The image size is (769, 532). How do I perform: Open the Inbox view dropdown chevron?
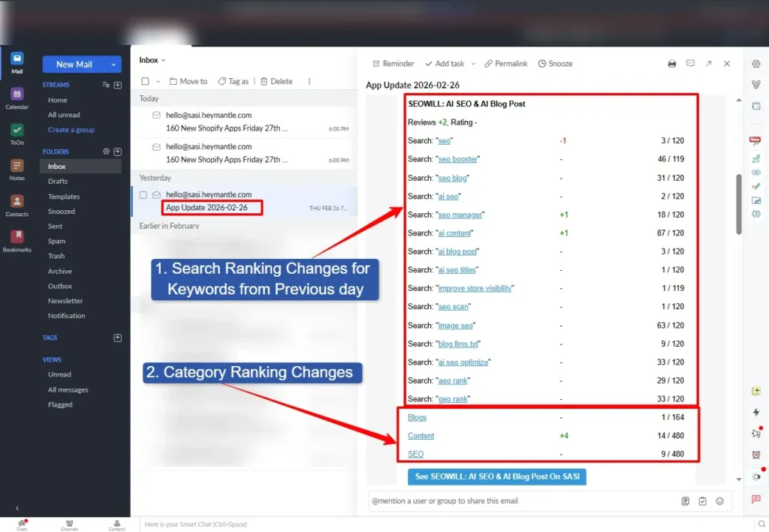[x=162, y=60]
